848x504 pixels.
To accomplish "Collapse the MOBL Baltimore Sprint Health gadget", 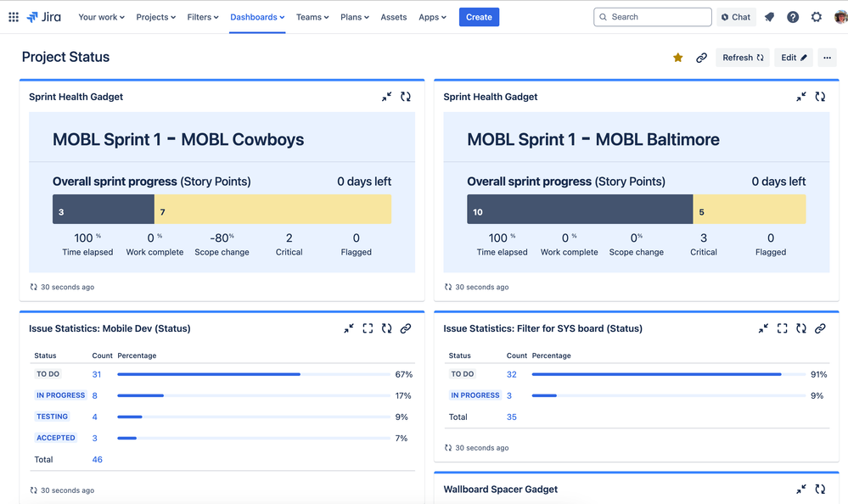I will [x=800, y=97].
